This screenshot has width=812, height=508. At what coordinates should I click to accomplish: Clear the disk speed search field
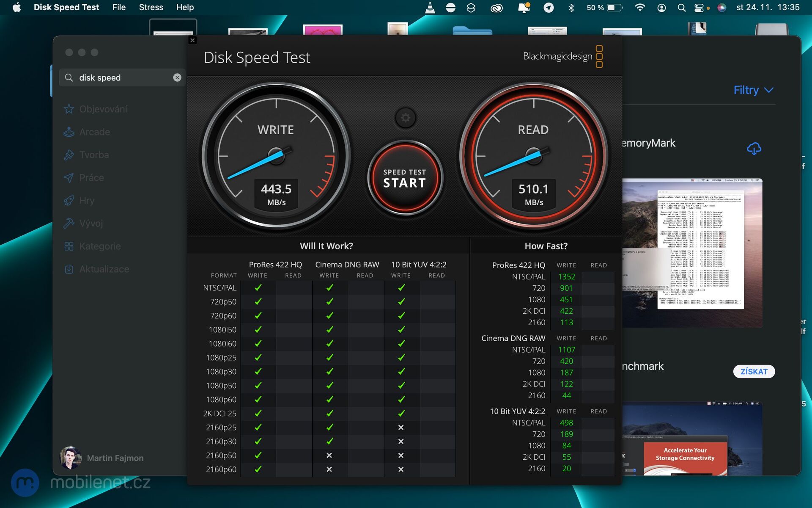coord(177,77)
